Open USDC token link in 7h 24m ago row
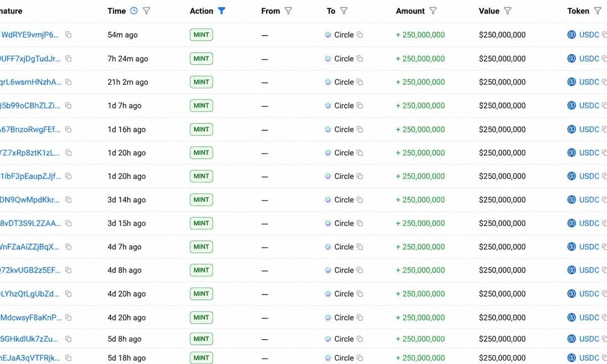The width and height of the screenshot is (607, 364). click(589, 59)
